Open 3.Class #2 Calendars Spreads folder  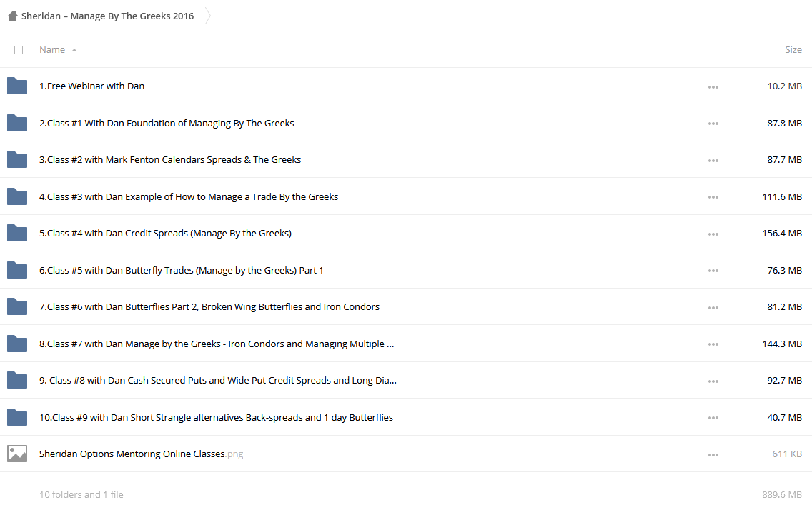coord(170,160)
